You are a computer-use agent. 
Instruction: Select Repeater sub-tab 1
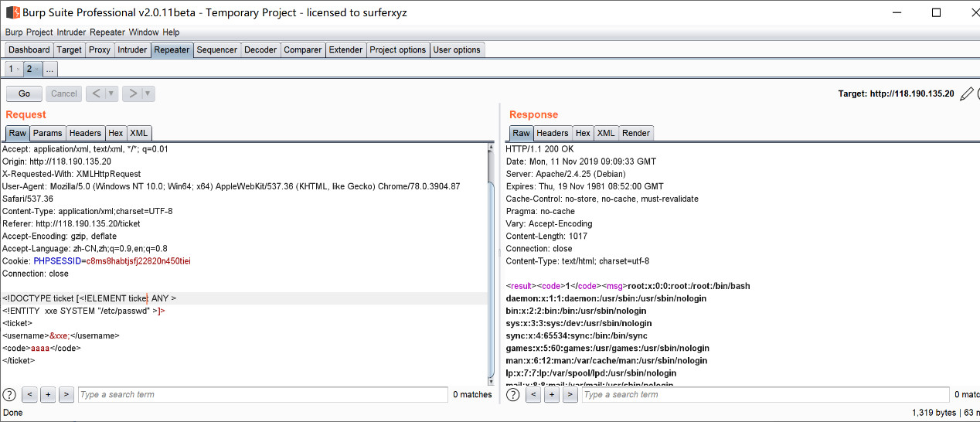pos(14,69)
